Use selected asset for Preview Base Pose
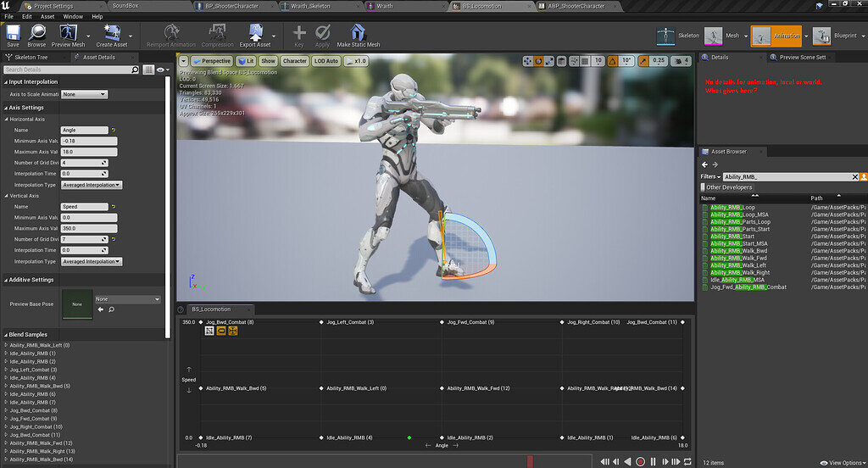Image resolution: width=868 pixels, height=468 pixels. (101, 309)
